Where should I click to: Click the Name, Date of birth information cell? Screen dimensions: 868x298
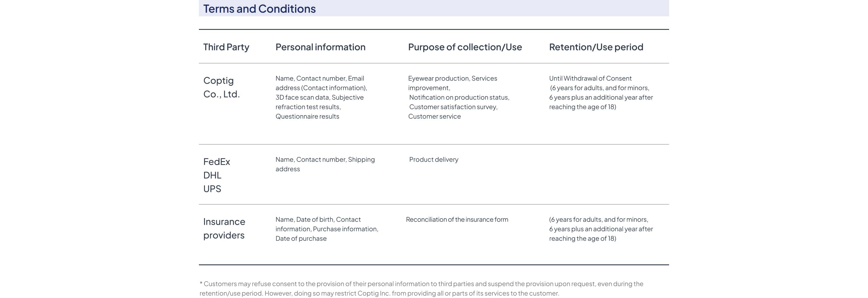[326, 229]
